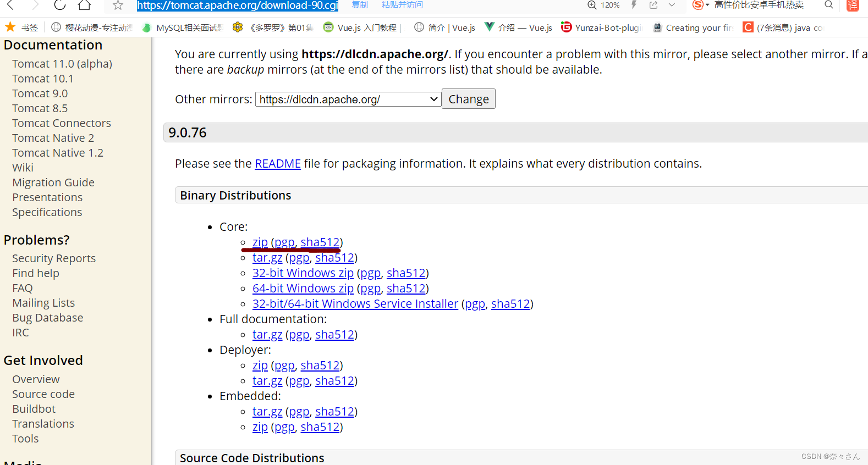Click the Change mirror button
Viewport: 868px width, 465px height.
pos(469,99)
